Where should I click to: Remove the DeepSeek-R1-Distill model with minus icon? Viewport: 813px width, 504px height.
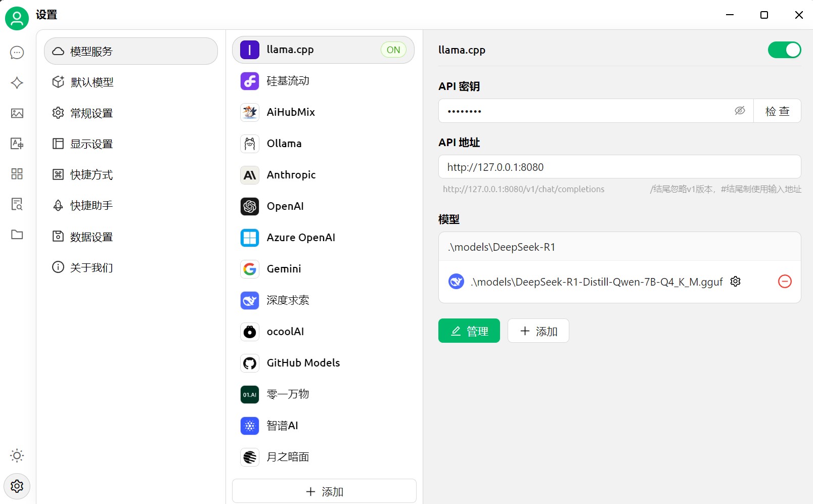pos(785,282)
